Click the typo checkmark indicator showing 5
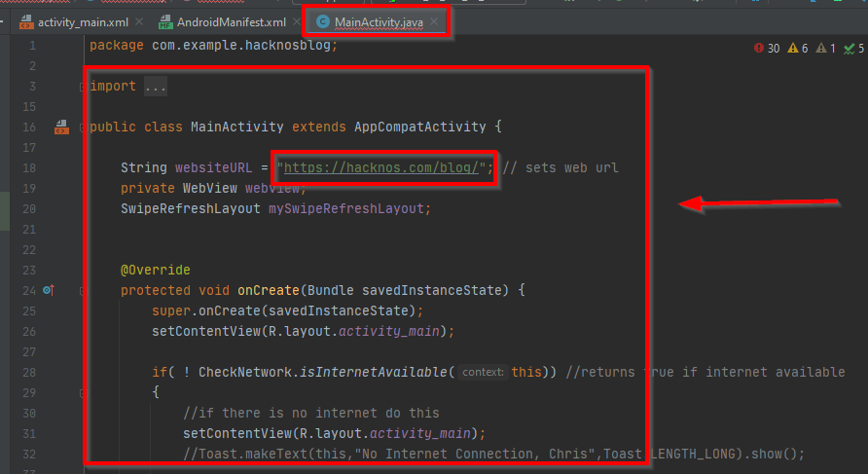The image size is (868, 474). coord(853,49)
